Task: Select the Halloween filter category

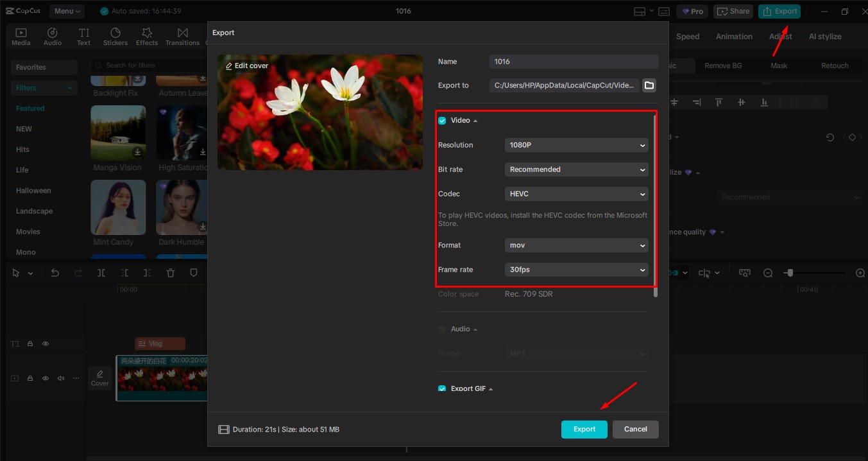Action: (33, 190)
